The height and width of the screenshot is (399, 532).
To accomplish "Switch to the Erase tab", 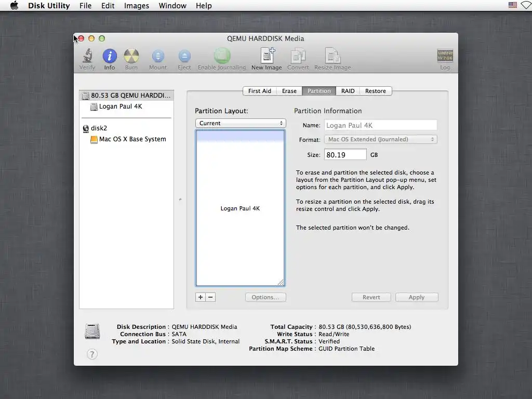I will (289, 91).
